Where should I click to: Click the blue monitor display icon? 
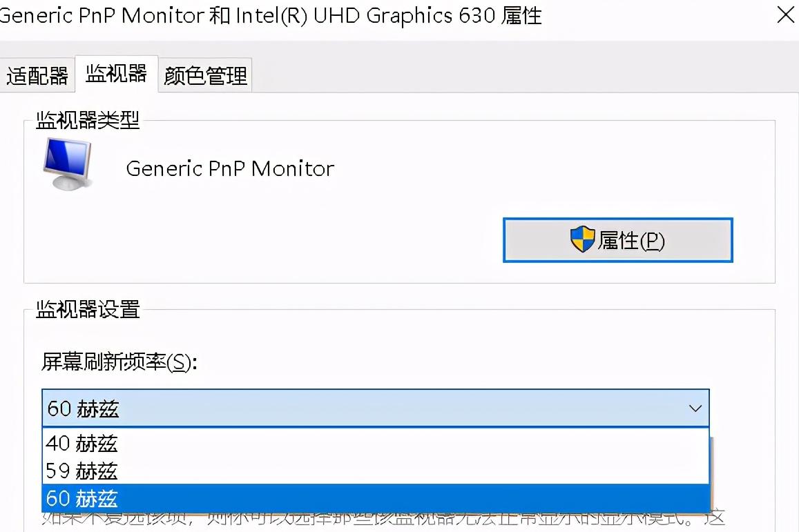coord(66,164)
